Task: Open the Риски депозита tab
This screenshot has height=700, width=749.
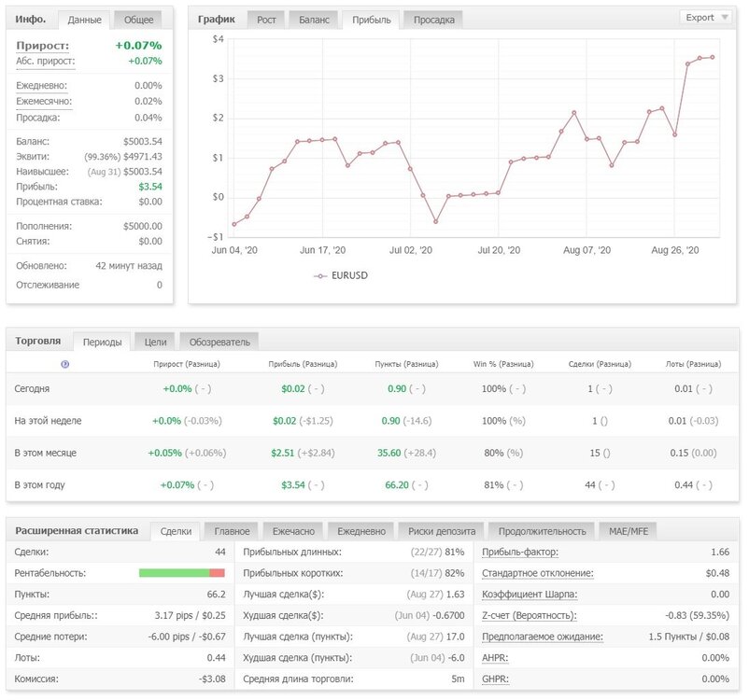Action: point(442,531)
